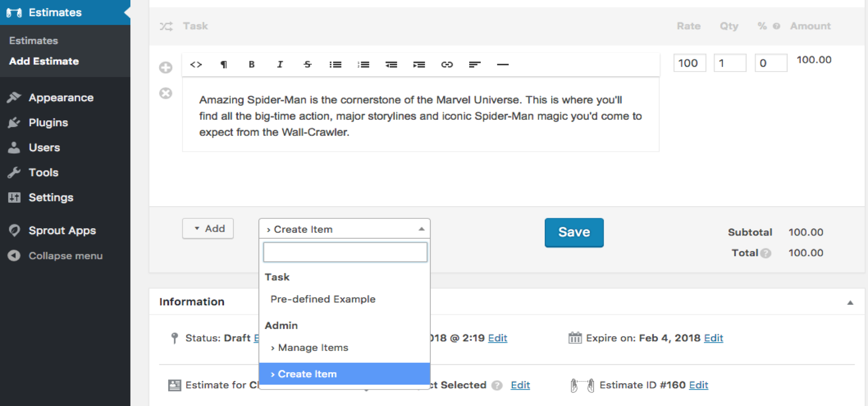The height and width of the screenshot is (406, 868).
Task: Collapse the Information panel
Action: [x=850, y=303]
